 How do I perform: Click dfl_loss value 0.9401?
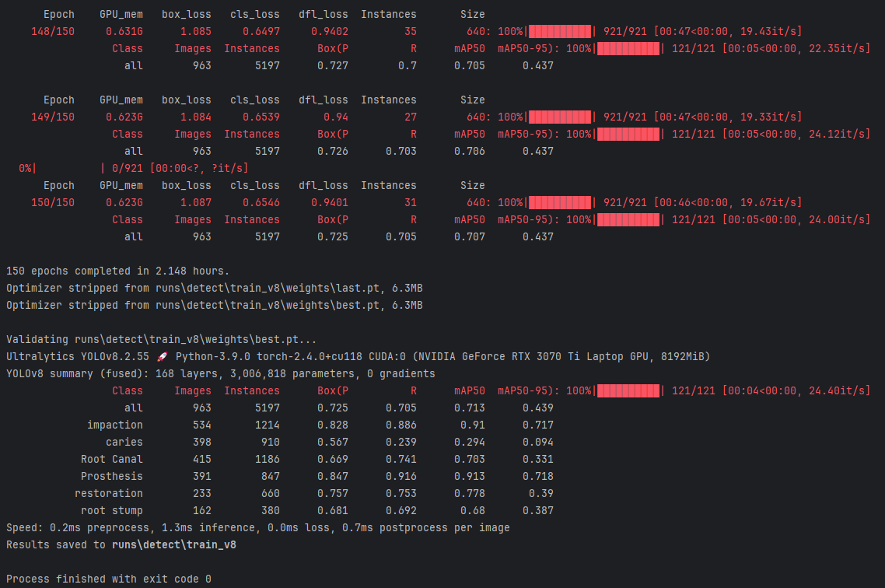tap(330, 202)
